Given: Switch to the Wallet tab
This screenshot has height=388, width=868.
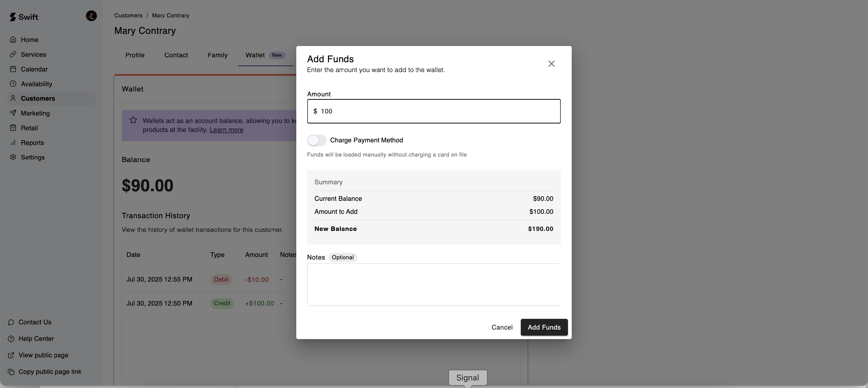Looking at the screenshot, I should click(265, 55).
